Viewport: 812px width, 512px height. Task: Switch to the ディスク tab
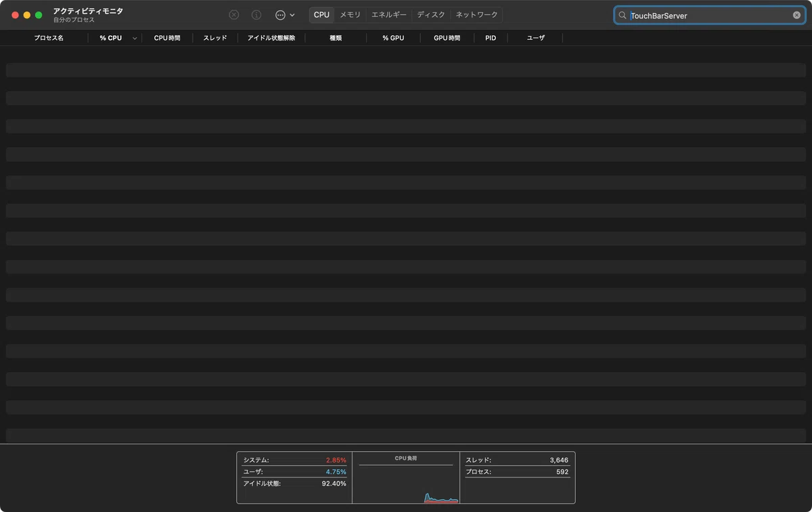click(x=431, y=15)
